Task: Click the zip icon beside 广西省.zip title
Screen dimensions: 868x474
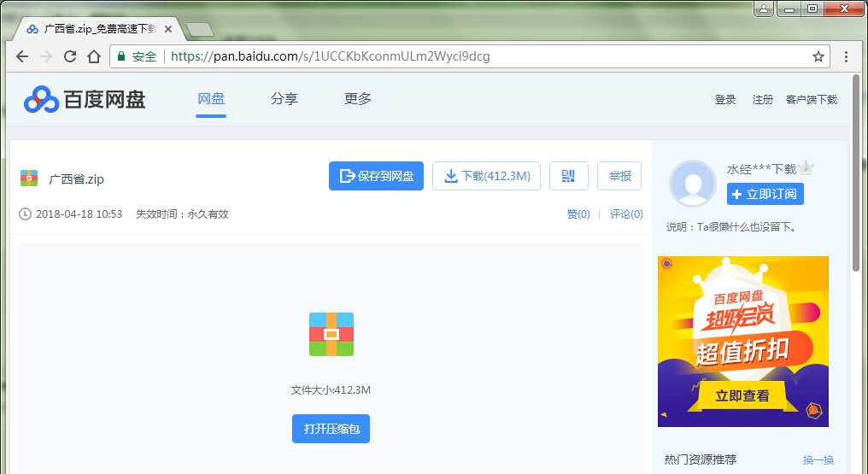Action: point(29,178)
